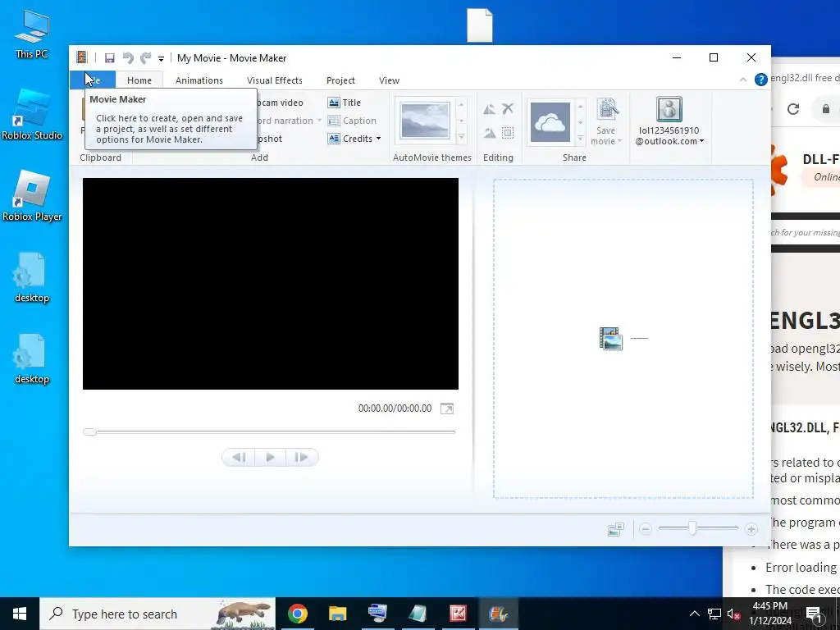Open Movie Maker Help question mark
This screenshot has width=840, height=630.
click(760, 80)
